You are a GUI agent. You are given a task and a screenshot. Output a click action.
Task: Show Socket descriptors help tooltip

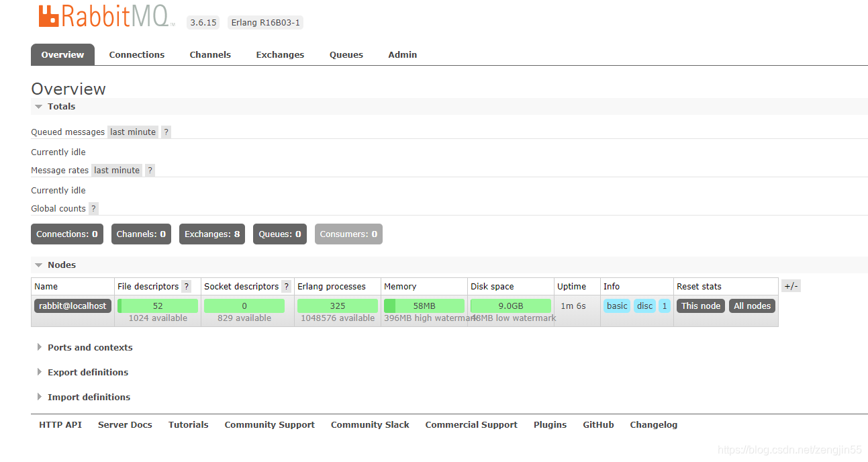coord(286,287)
